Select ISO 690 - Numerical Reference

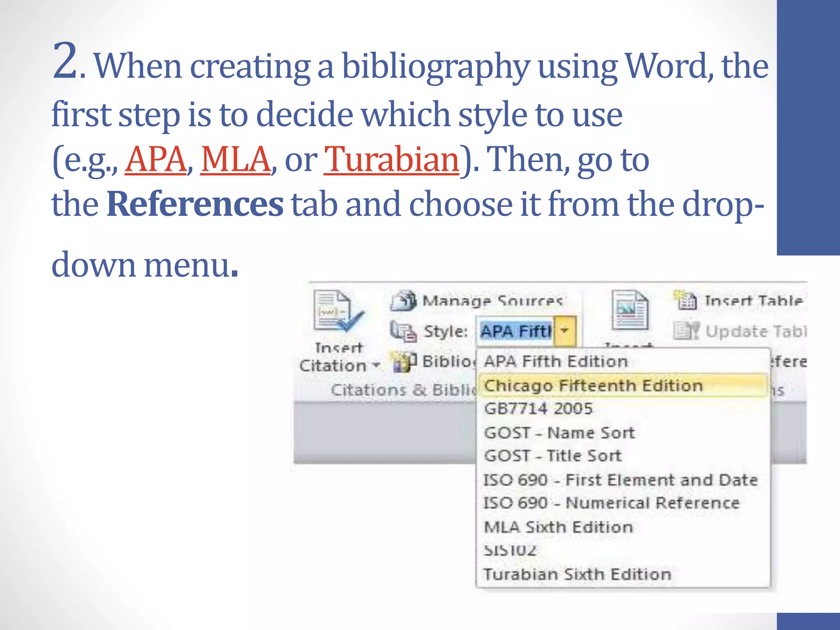[x=611, y=503]
